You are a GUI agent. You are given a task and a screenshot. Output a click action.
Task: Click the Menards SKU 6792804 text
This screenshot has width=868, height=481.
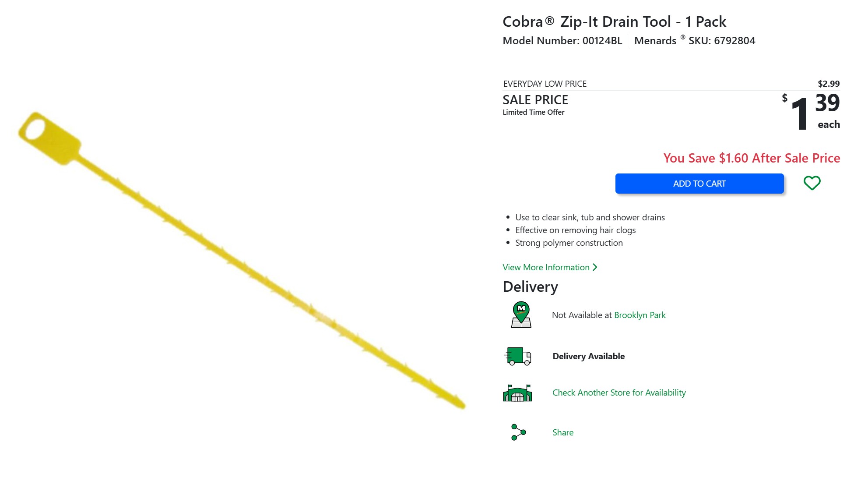point(695,41)
